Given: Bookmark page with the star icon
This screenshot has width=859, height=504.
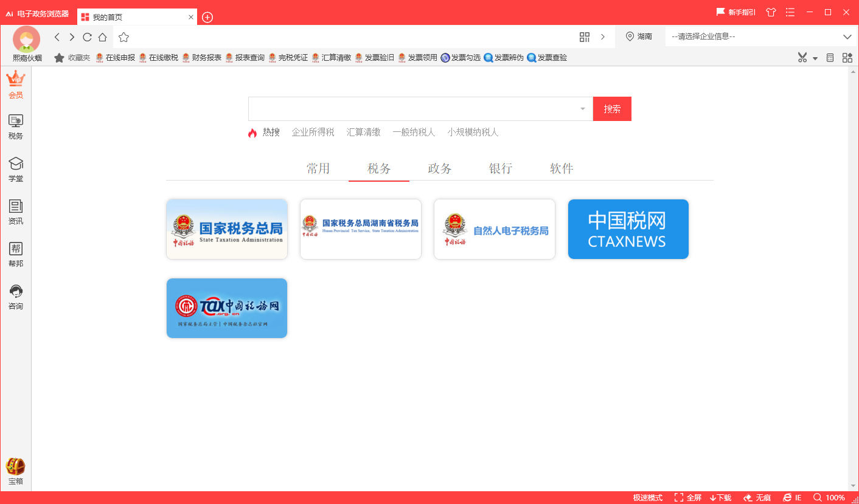Looking at the screenshot, I should coord(123,37).
